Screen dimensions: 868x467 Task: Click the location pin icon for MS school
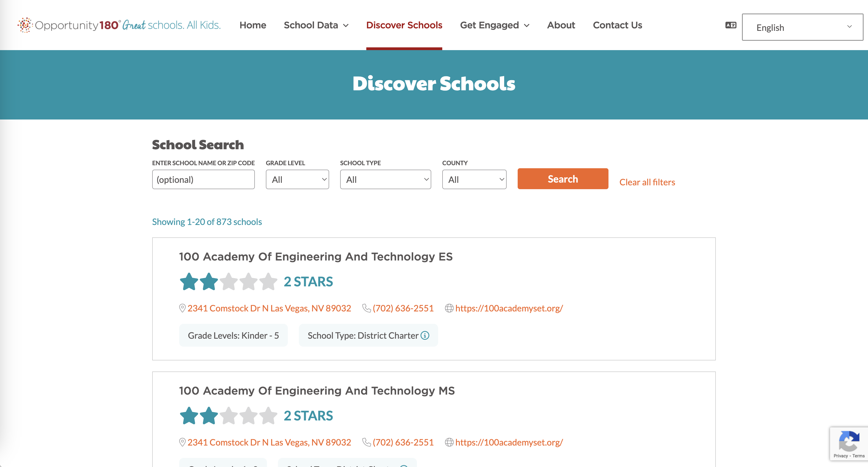coord(182,442)
